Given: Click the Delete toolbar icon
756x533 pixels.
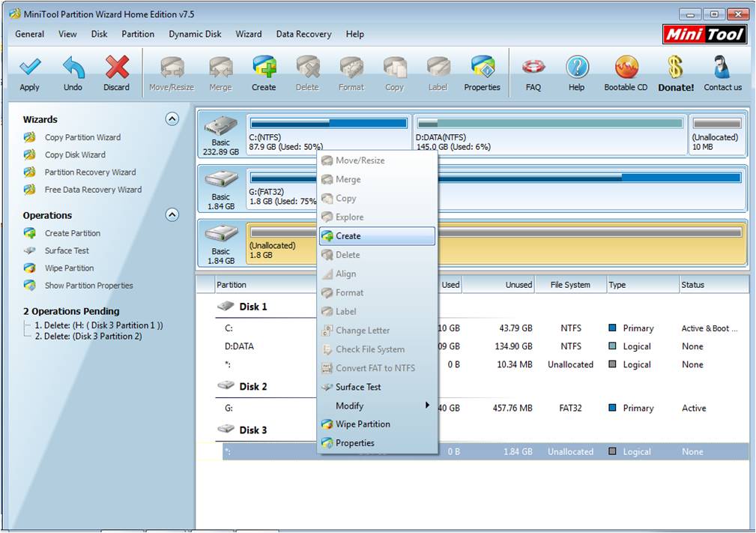Looking at the screenshot, I should click(308, 67).
